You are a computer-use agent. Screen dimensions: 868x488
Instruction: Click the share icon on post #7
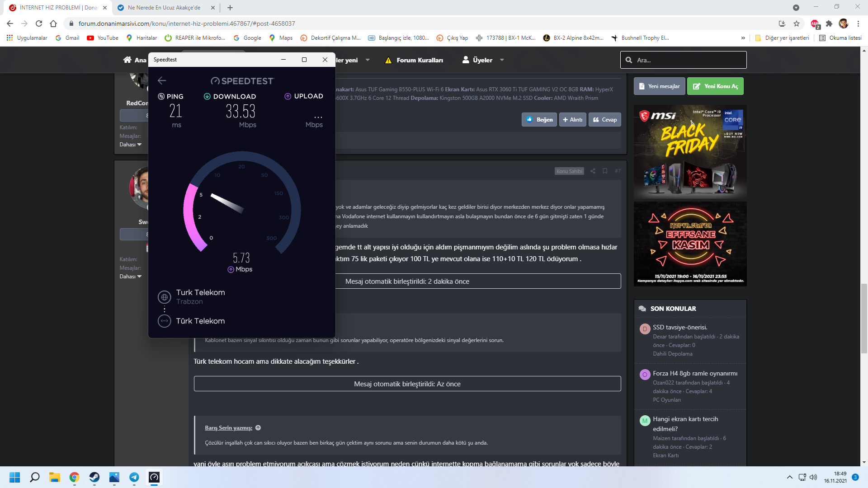coord(593,171)
